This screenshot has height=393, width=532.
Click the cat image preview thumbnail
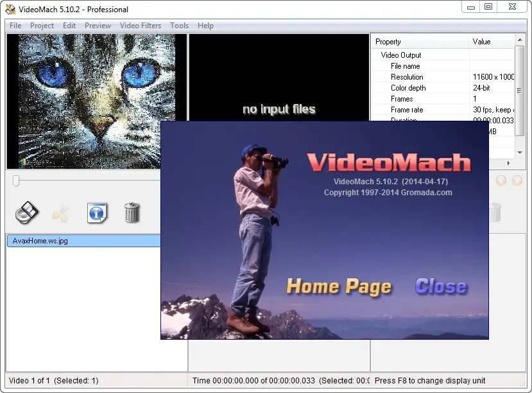point(97,101)
